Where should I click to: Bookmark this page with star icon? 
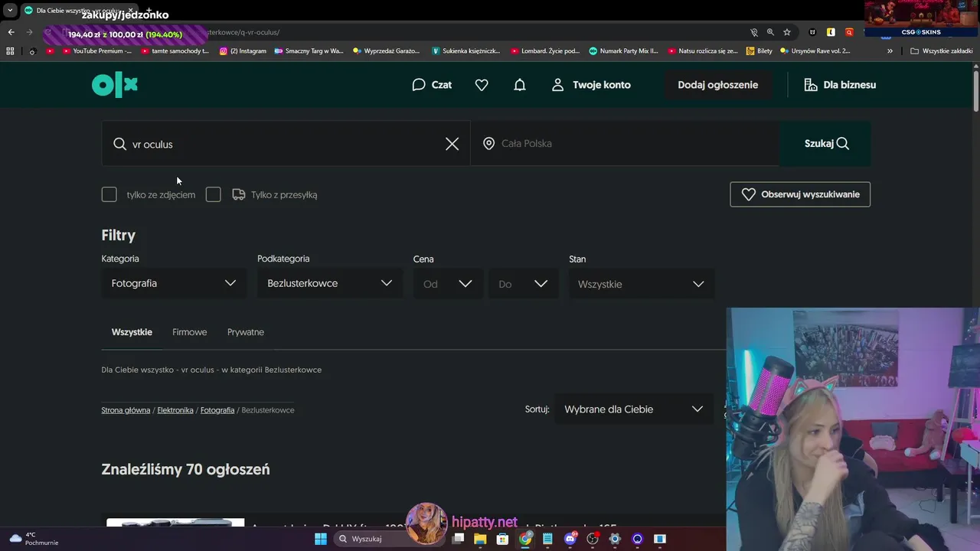787,32
